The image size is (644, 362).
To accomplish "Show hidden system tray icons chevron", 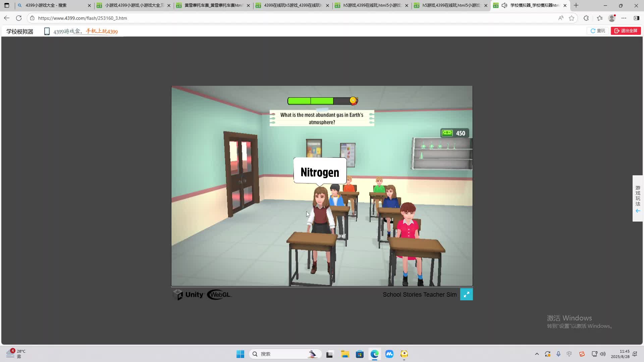I will [537, 354].
